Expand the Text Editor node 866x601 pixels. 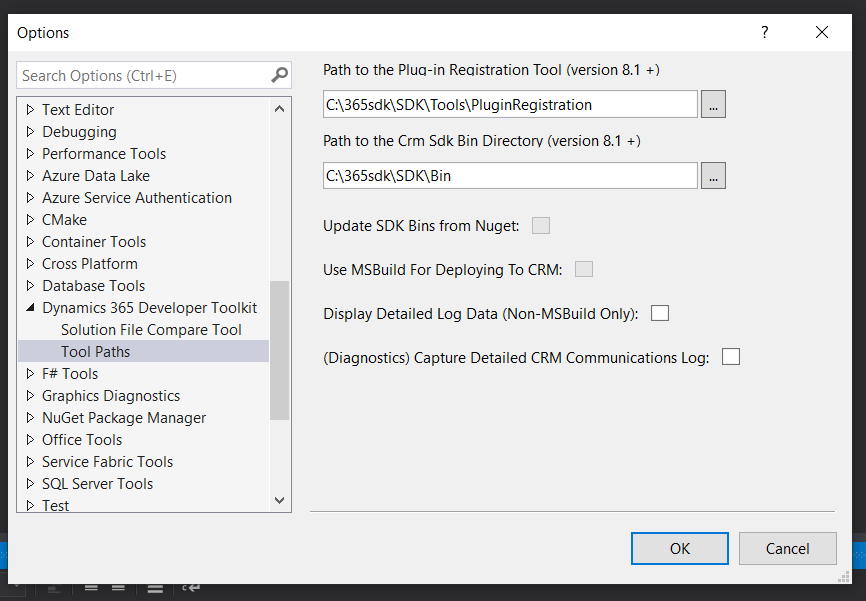click(x=30, y=109)
